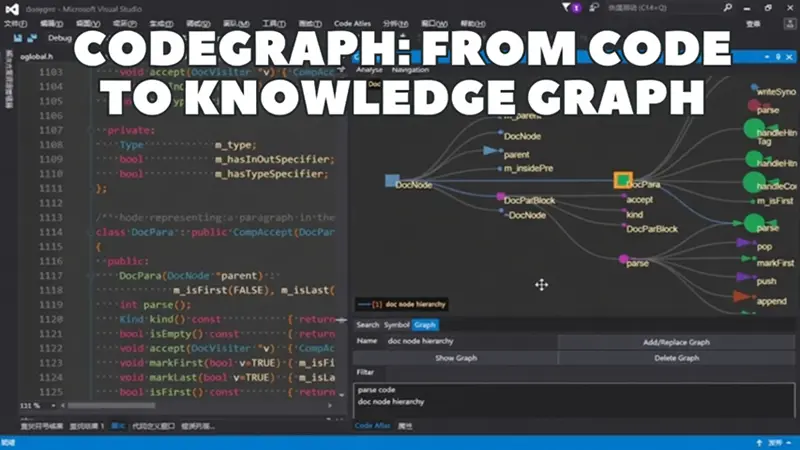The width and height of the screenshot is (800, 450).
Task: Open the Help (H) menu
Action: (x=473, y=23)
